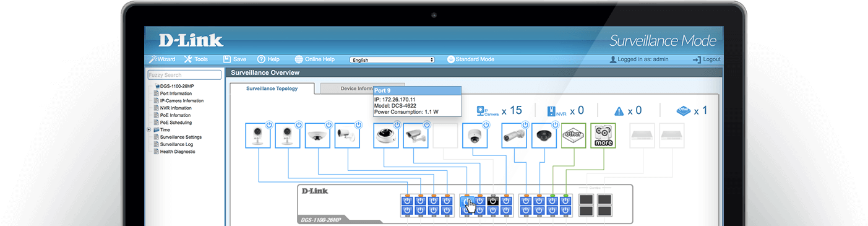Viewport: 868px width, 226px height.
Task: Click the NVR count icon
Action: (x=556, y=111)
